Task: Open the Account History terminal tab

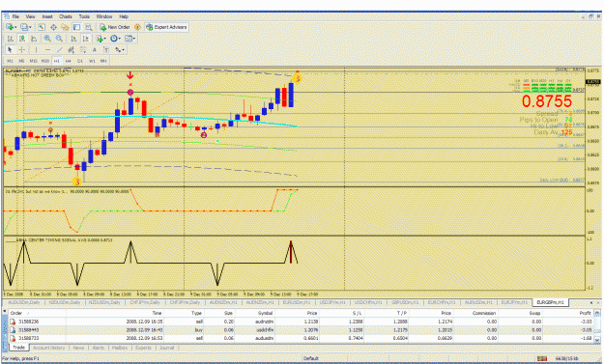Action: [49, 348]
